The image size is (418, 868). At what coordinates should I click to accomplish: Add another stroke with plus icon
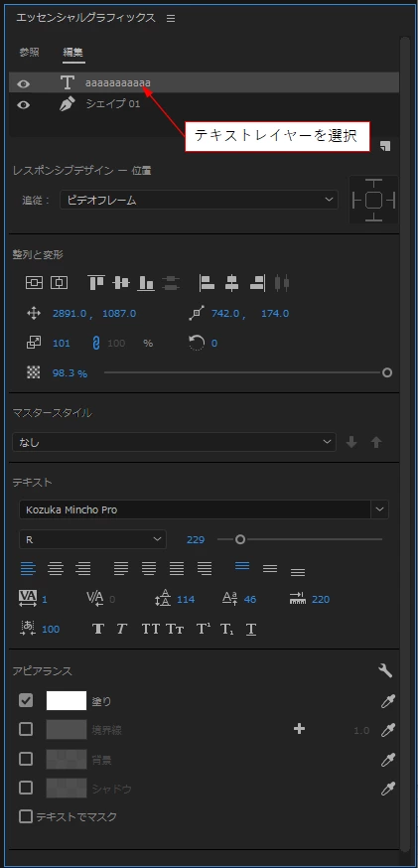299,729
